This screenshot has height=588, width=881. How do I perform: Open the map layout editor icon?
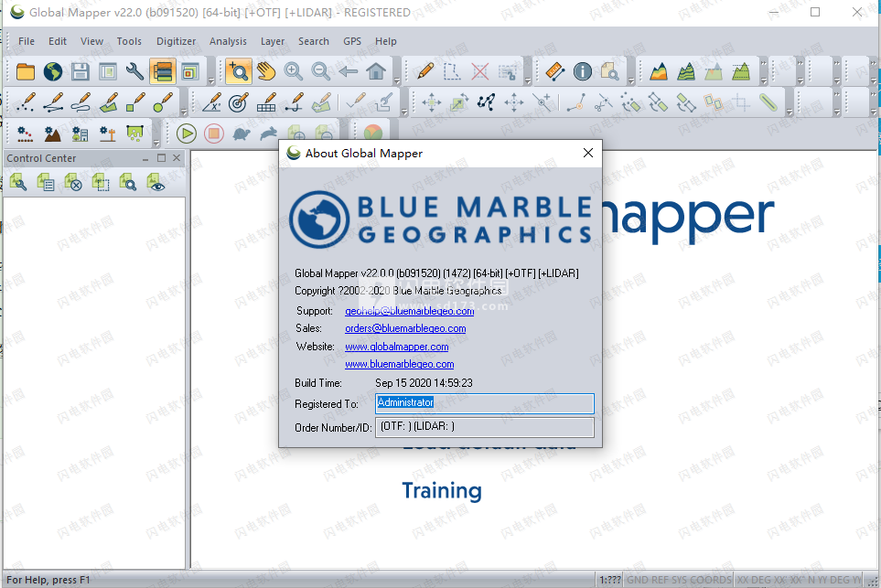tap(190, 72)
